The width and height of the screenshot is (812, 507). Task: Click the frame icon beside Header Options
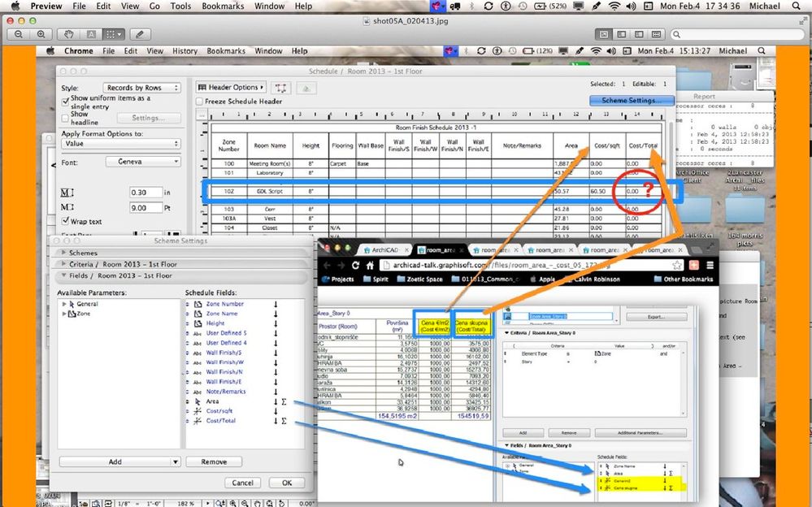[280, 88]
